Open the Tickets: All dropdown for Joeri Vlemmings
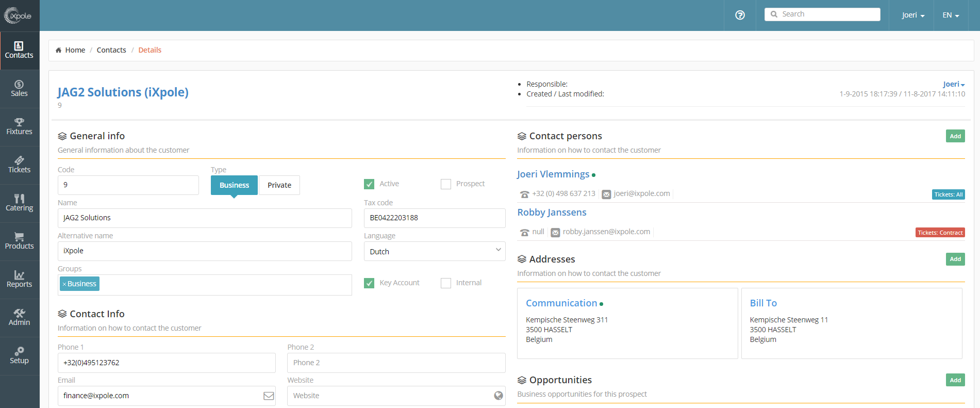The height and width of the screenshot is (408, 980). [x=949, y=194]
